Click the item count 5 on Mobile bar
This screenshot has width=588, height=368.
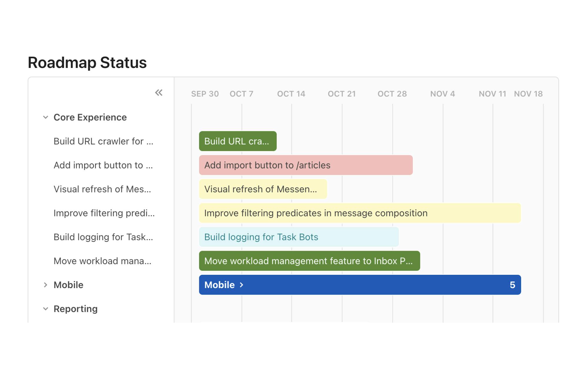click(x=512, y=285)
